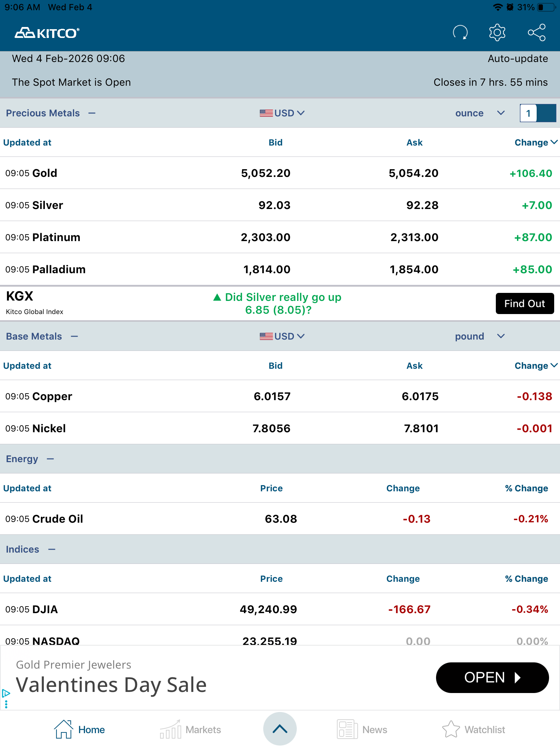Tap Copper change -0.138
Viewport: 560px width, 747px height.
pos(534,396)
